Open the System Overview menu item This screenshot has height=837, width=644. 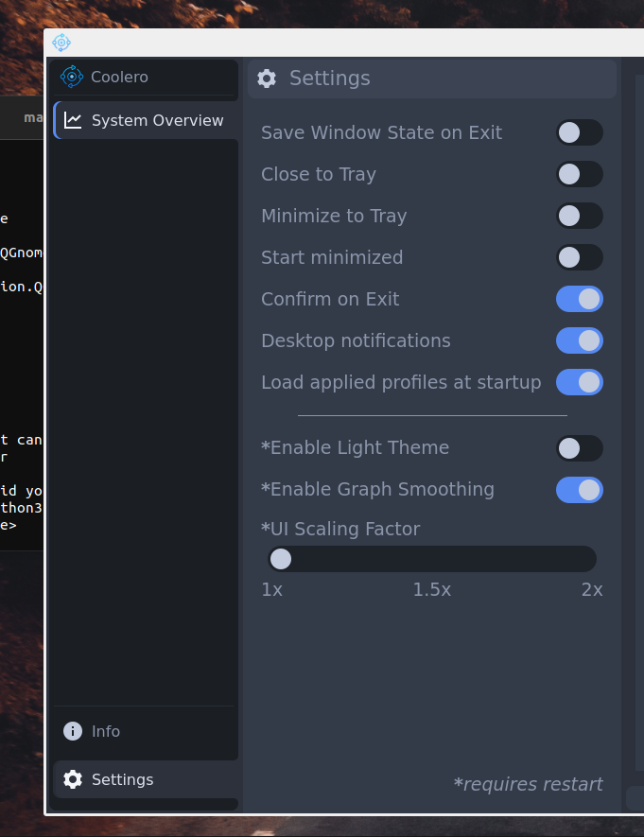coord(157,120)
